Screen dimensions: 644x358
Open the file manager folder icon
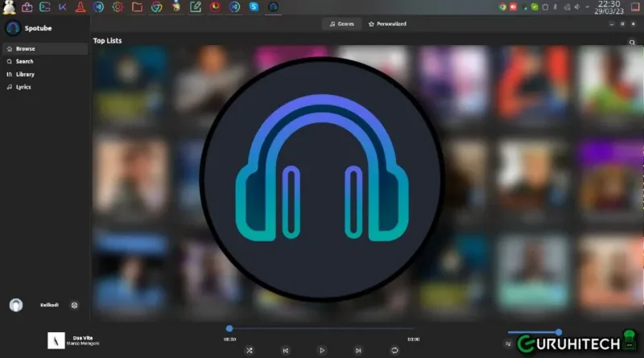[x=137, y=7]
